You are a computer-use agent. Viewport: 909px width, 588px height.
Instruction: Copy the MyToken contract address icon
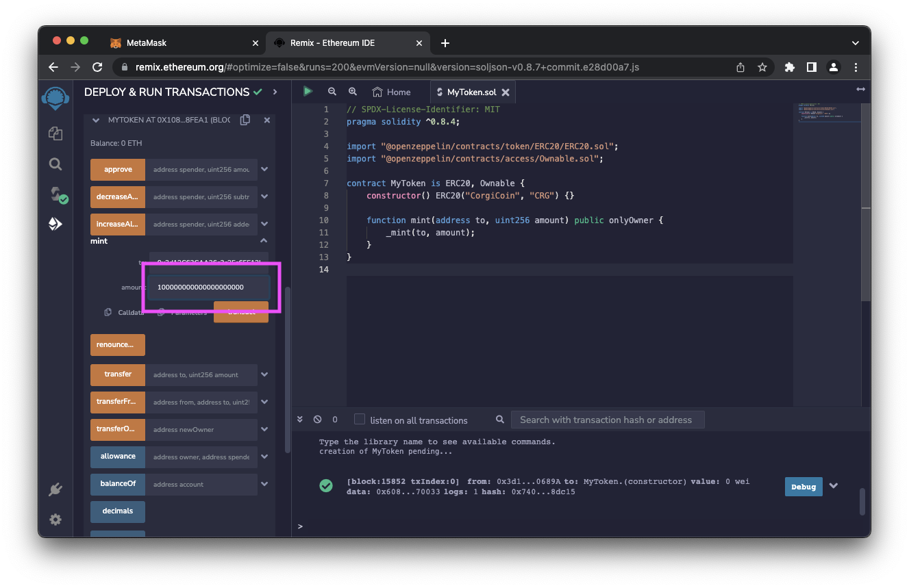point(245,120)
